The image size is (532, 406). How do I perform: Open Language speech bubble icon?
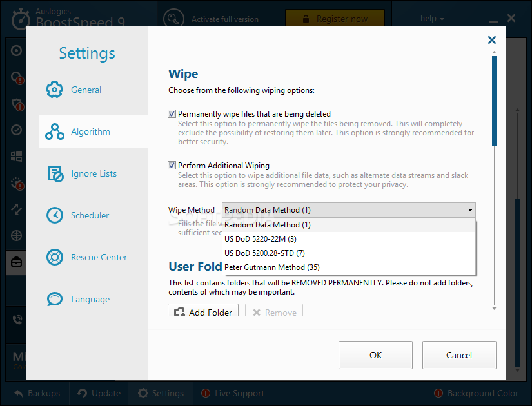55,299
